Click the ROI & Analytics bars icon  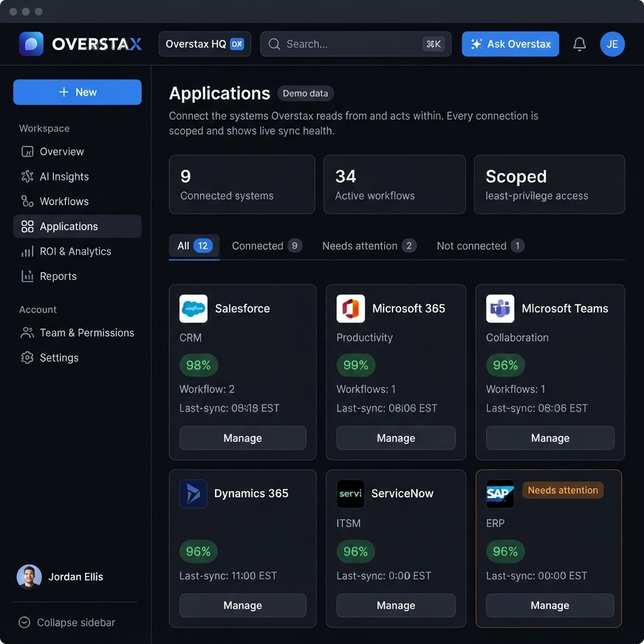coord(27,252)
